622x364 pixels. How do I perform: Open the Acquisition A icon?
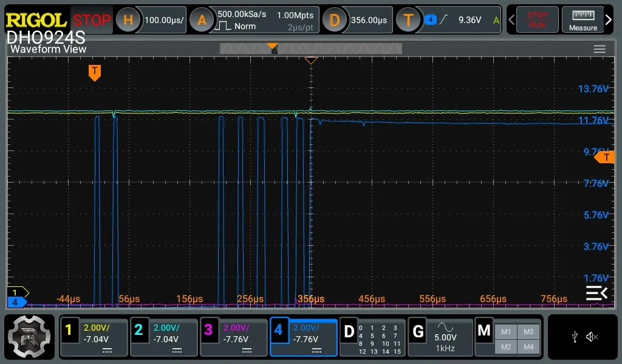tap(202, 20)
